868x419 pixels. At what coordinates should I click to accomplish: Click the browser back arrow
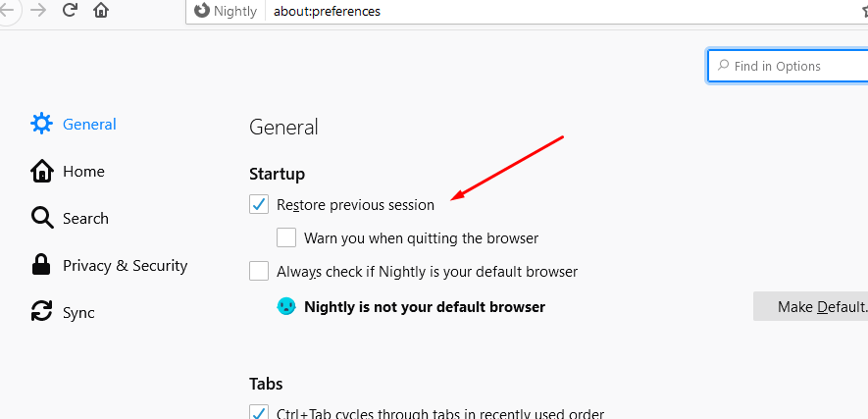click(8, 11)
